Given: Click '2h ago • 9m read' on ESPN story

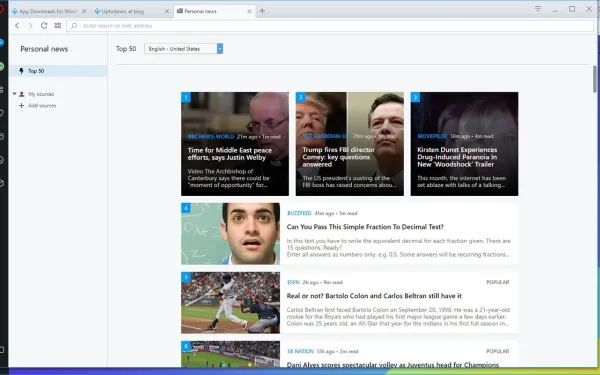Looking at the screenshot, I should (322, 282).
